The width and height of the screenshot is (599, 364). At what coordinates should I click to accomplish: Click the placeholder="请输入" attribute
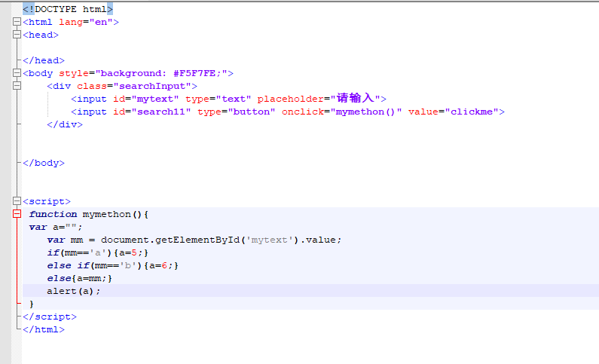click(319, 99)
